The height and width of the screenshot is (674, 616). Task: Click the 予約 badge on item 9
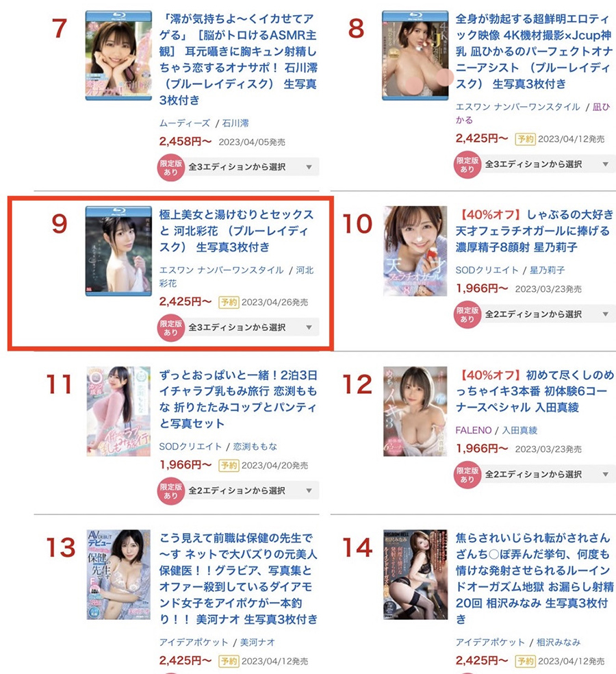(x=229, y=302)
